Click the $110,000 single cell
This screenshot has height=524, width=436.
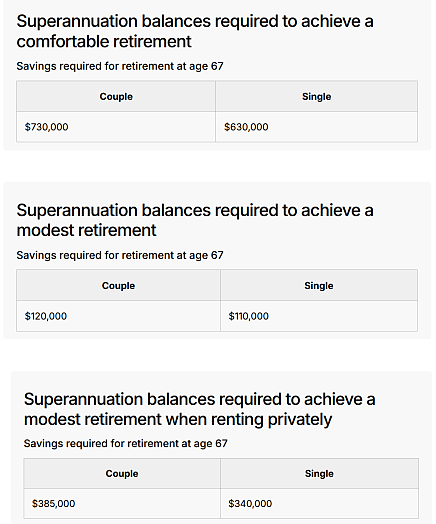click(x=319, y=316)
